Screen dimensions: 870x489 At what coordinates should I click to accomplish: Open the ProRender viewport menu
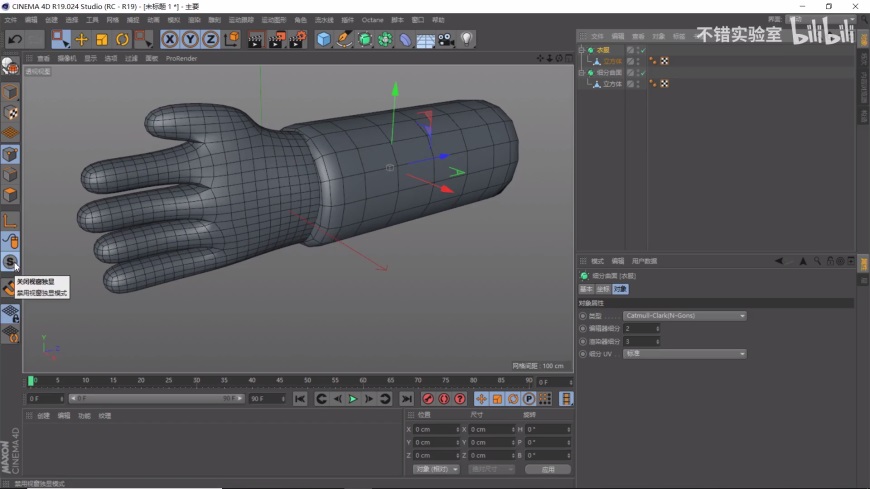click(181, 59)
